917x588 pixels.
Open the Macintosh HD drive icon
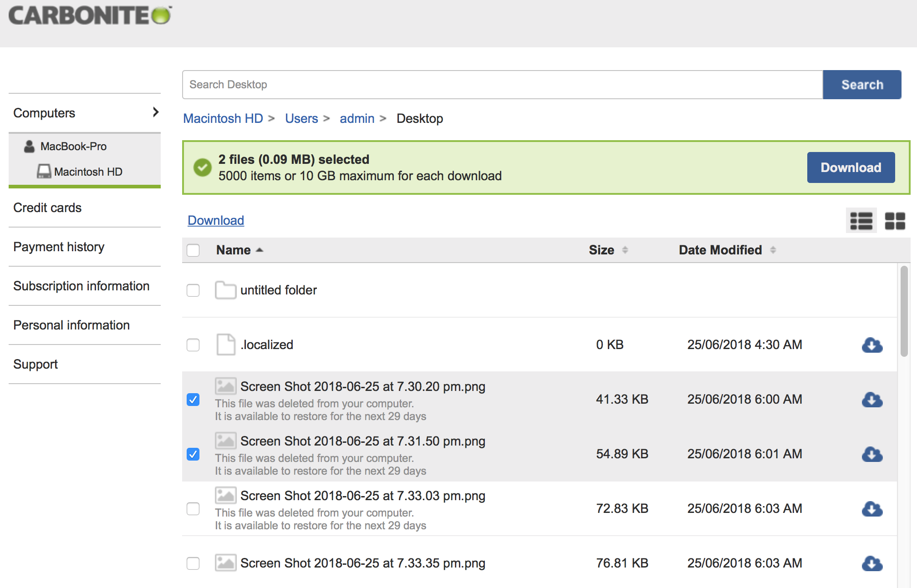[x=44, y=172]
